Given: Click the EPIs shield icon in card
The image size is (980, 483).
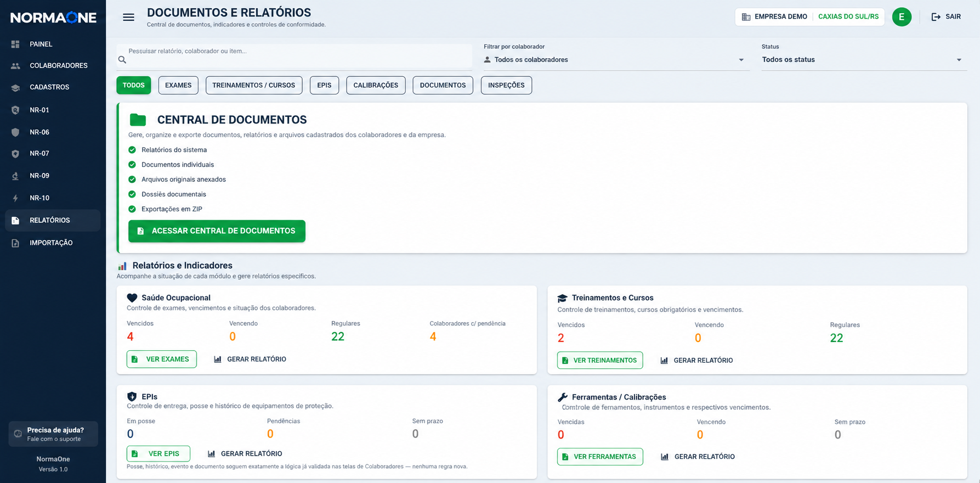Looking at the screenshot, I should pos(132,396).
